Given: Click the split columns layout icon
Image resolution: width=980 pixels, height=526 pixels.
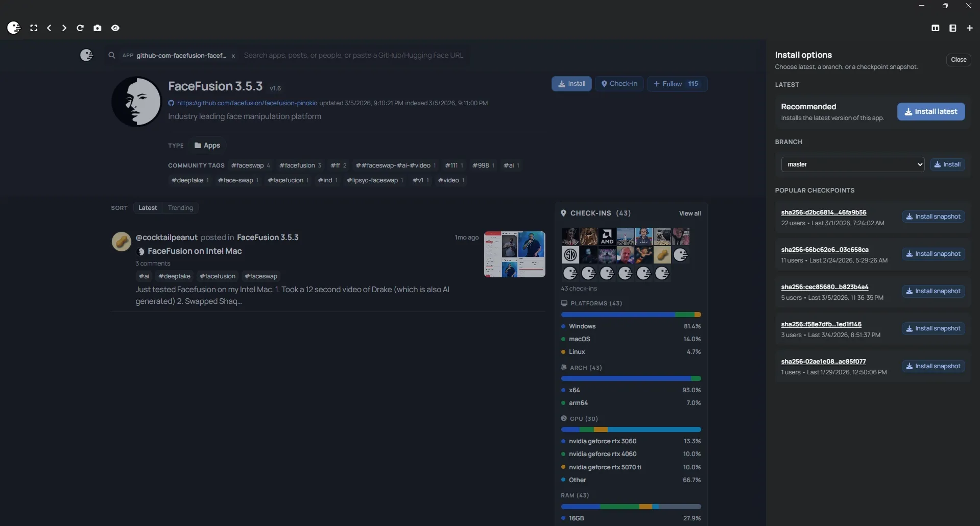Looking at the screenshot, I should click(x=936, y=28).
